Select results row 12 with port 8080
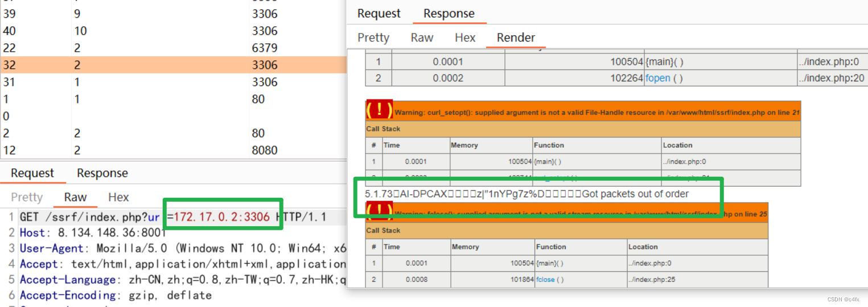Viewport: 868px width, 307px height. pyautogui.click(x=173, y=150)
